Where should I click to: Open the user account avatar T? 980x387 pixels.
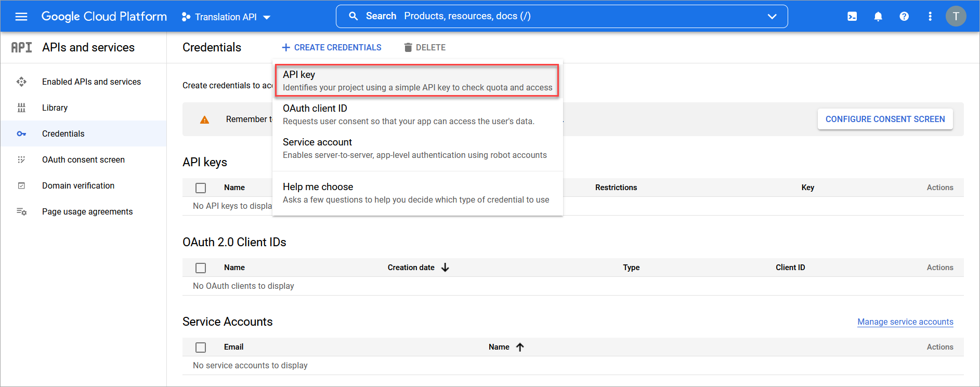pos(956,17)
